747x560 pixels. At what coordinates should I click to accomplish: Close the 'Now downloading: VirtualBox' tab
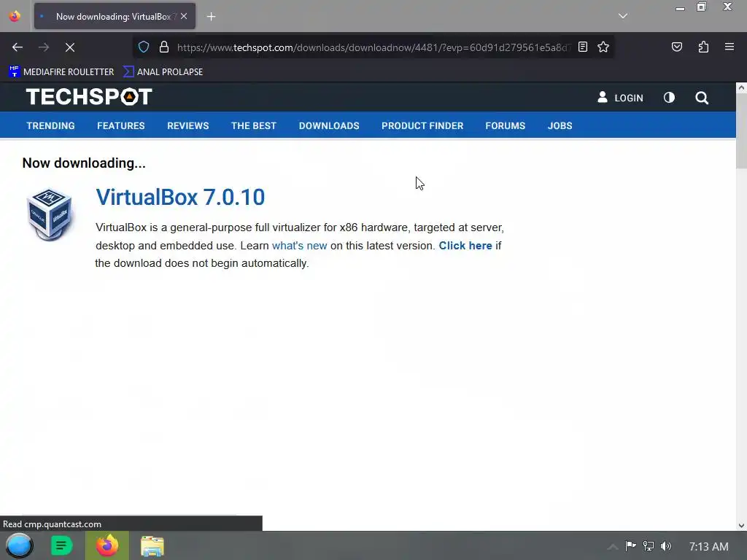pos(184,16)
